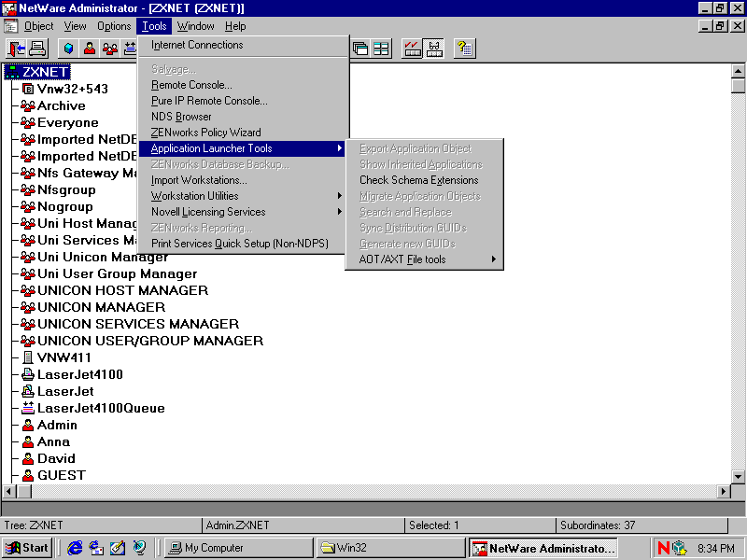Select the GUEST user in tree
Screen dimensions: 747x560
pyautogui.click(x=62, y=475)
